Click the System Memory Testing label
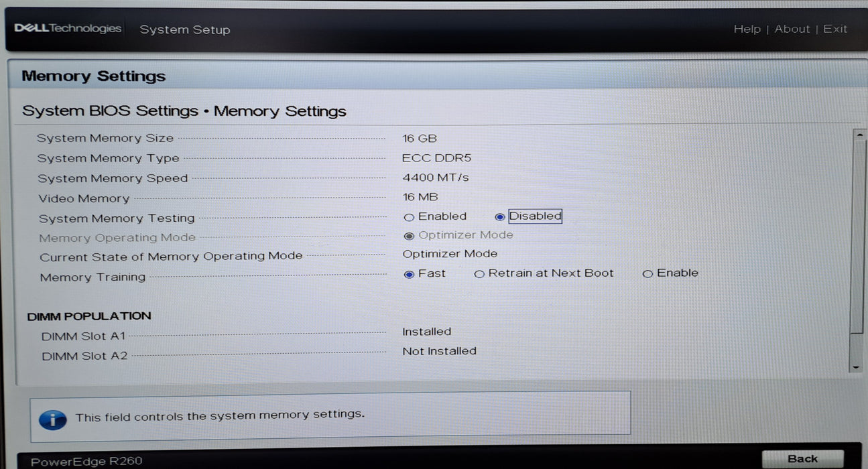Screen dimensions: 868x469 coord(117,218)
